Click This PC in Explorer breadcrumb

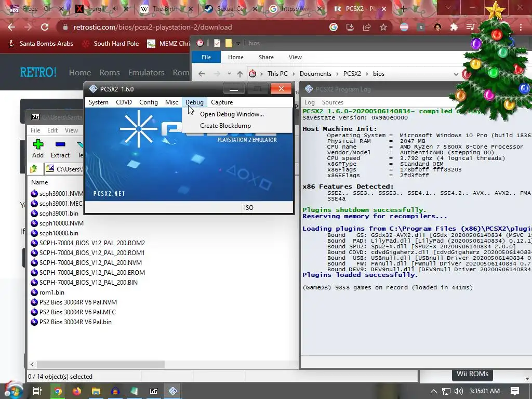pos(277,74)
